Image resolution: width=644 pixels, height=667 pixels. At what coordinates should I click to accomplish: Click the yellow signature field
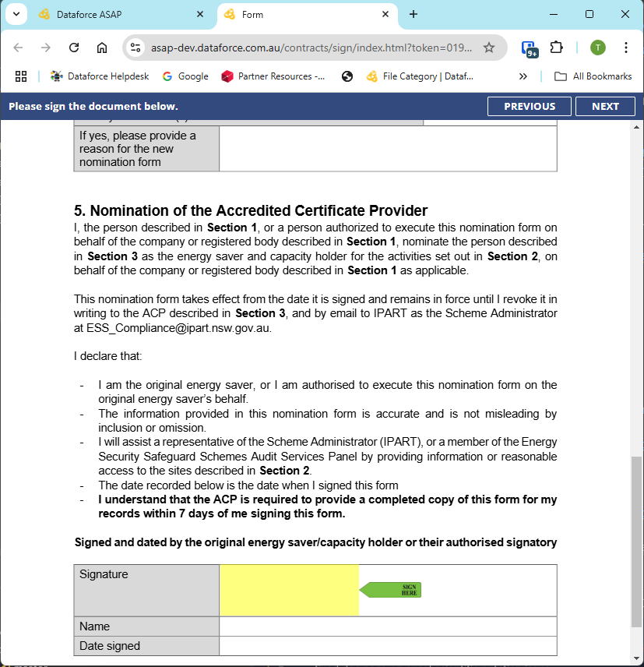coord(289,590)
